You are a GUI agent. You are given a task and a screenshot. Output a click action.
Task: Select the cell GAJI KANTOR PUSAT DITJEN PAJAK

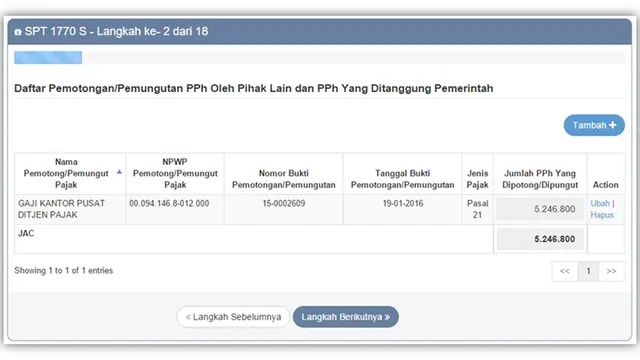pos(70,209)
